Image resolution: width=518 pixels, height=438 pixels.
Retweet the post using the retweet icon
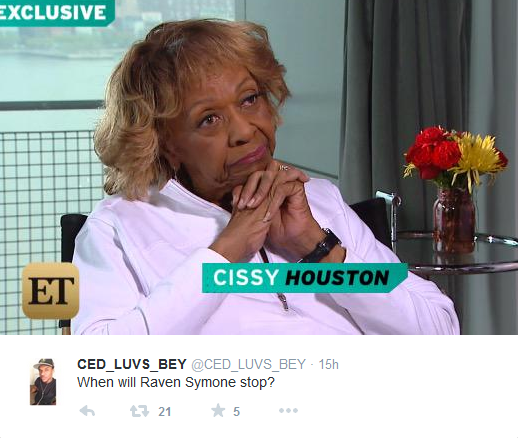click(x=139, y=411)
